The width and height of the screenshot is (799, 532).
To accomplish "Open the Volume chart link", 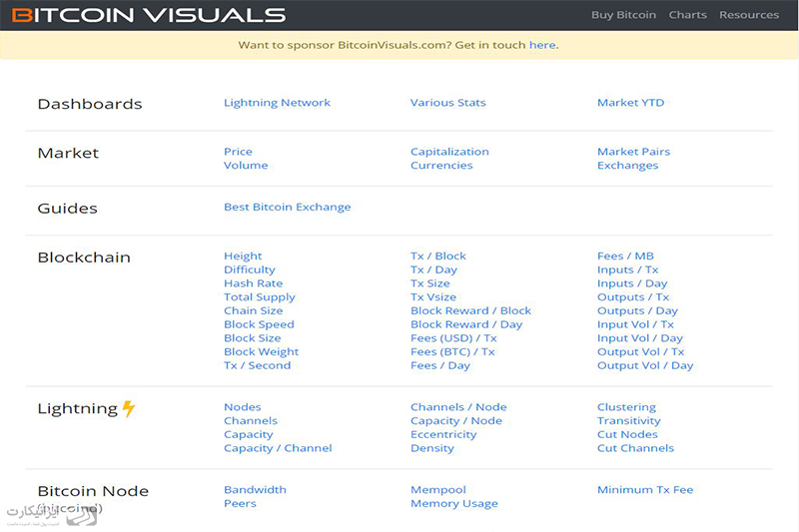I will (x=246, y=166).
